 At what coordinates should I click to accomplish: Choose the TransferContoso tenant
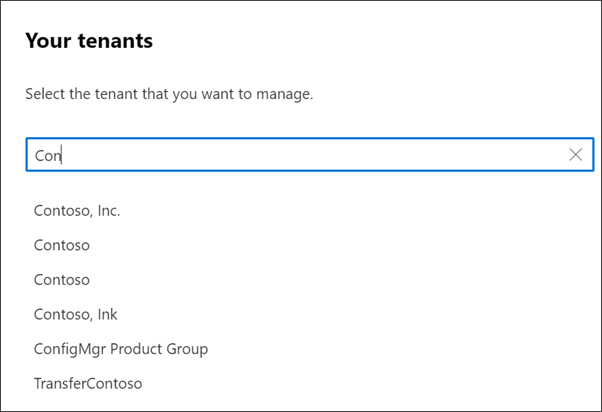tap(88, 383)
